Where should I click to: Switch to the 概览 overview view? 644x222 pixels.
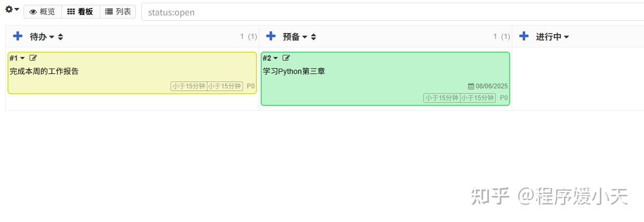coord(43,12)
